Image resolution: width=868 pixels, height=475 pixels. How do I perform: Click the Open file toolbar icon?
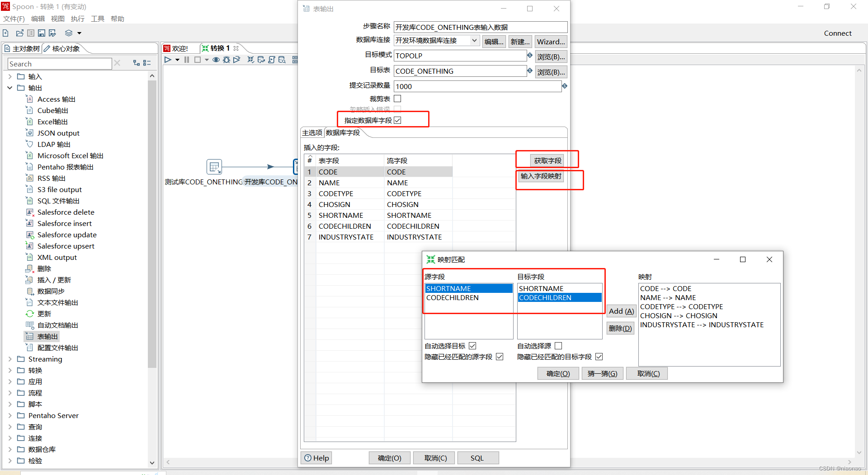pyautogui.click(x=19, y=33)
